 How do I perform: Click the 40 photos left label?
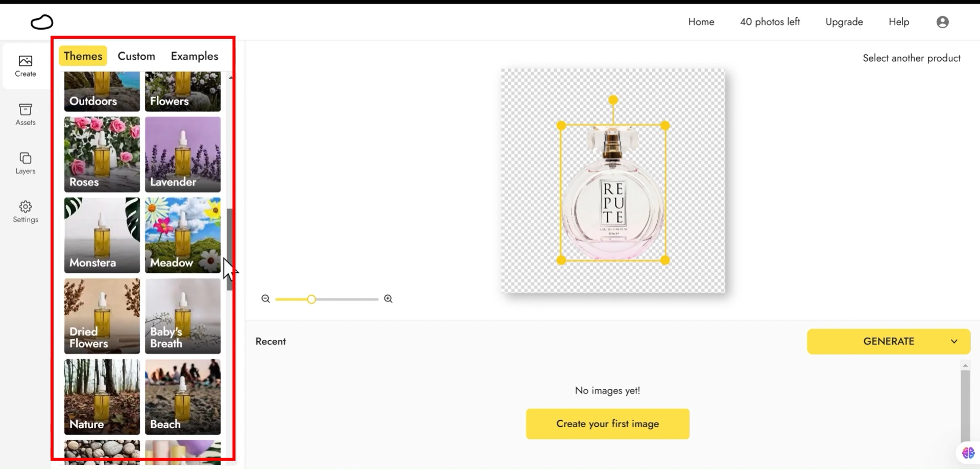pyautogui.click(x=770, y=22)
